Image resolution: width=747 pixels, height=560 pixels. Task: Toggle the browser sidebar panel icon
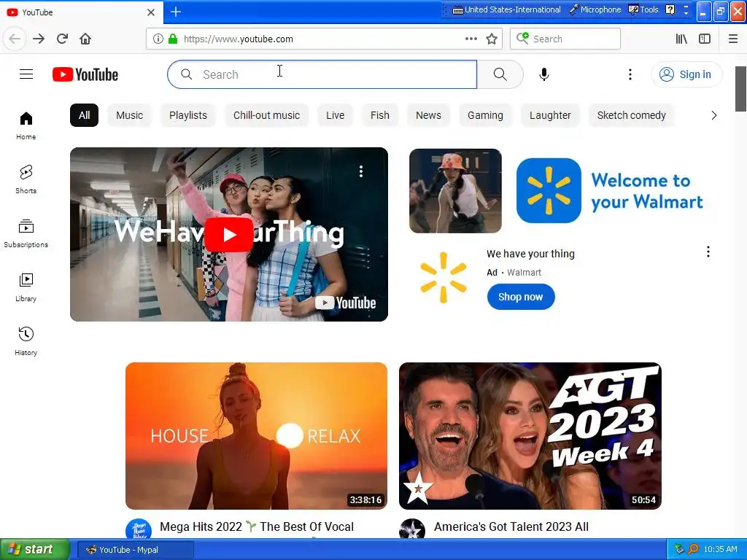(x=705, y=39)
